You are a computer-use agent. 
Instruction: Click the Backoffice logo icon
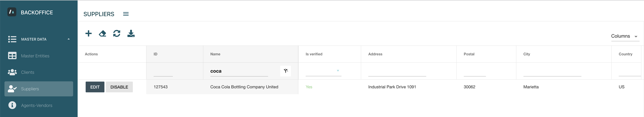coord(12,12)
